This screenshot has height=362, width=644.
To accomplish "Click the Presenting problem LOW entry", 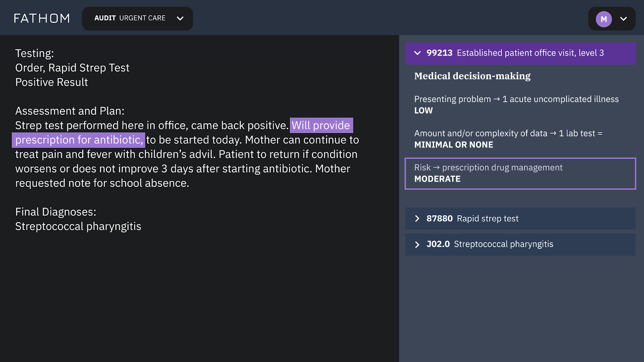I will pyautogui.click(x=516, y=105).
